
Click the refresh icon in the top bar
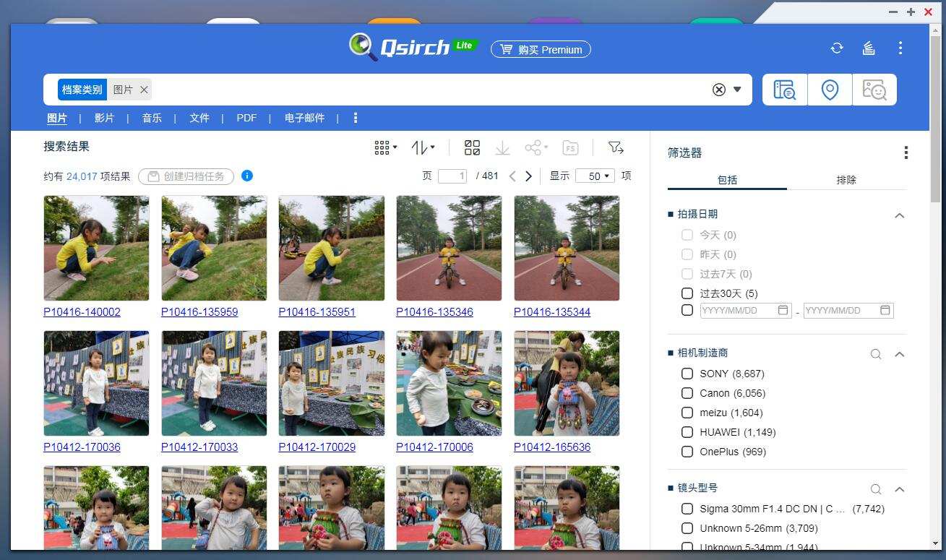point(837,48)
